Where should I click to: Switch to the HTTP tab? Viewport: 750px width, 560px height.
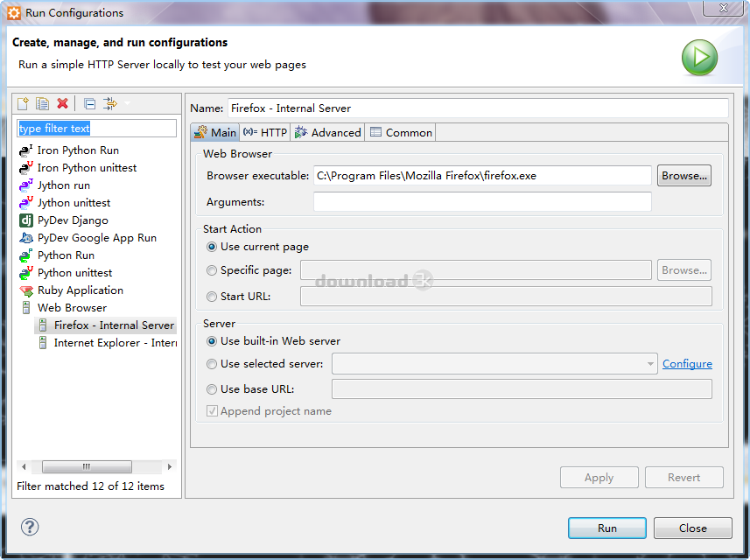(x=265, y=133)
